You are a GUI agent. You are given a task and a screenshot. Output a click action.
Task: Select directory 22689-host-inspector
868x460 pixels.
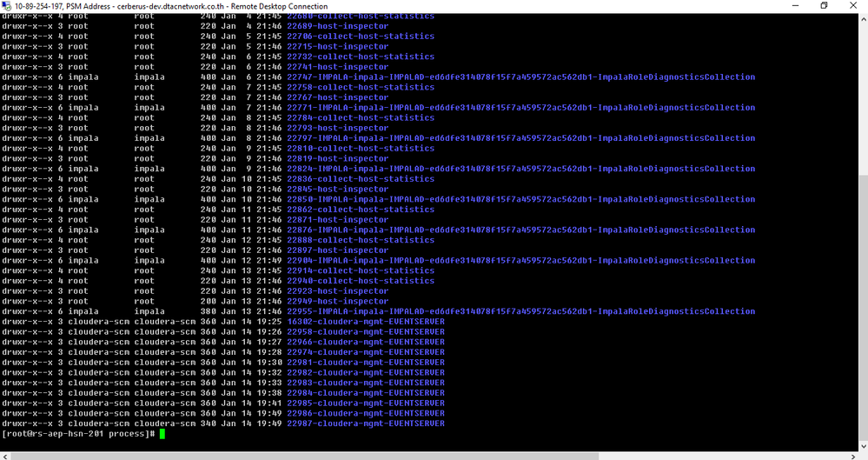(x=338, y=26)
